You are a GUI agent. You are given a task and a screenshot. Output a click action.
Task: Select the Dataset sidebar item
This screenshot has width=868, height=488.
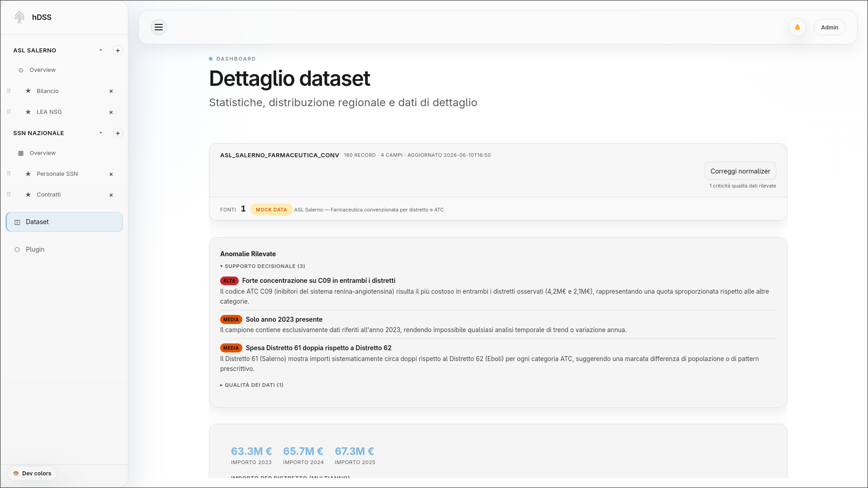(64, 222)
